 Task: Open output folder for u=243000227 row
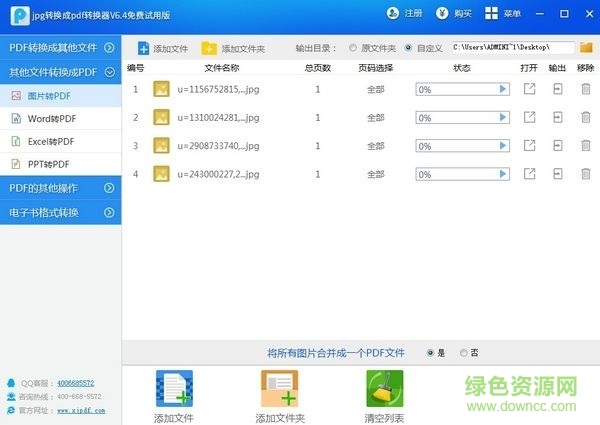pyautogui.click(x=558, y=174)
